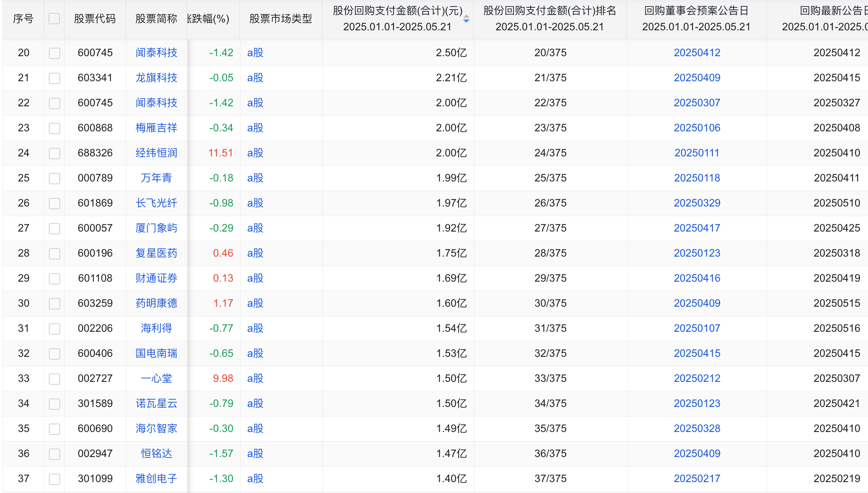This screenshot has height=493, width=868.
Task: Open the 20250106 announcement date link
Action: (x=697, y=128)
